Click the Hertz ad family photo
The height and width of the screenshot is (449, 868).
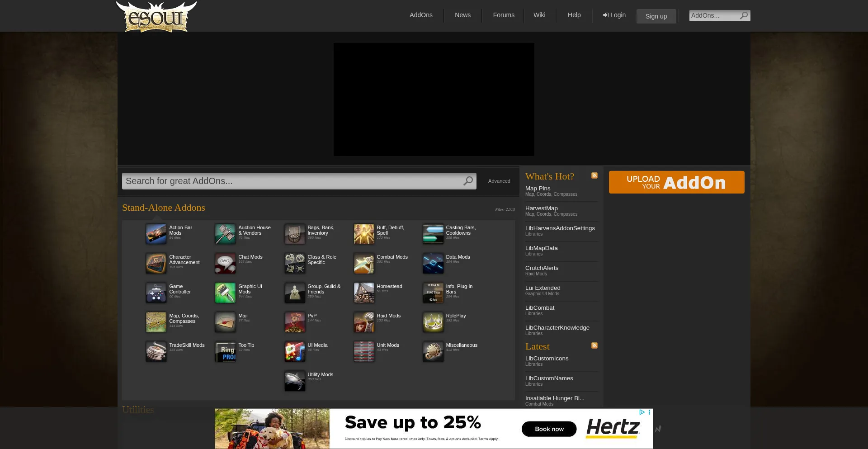click(272, 429)
